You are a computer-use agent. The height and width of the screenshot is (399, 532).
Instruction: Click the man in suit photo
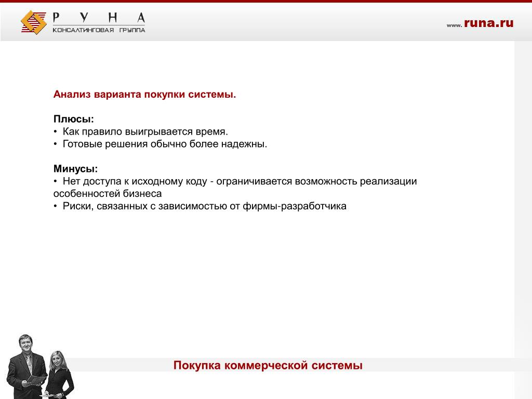[x=26, y=366]
